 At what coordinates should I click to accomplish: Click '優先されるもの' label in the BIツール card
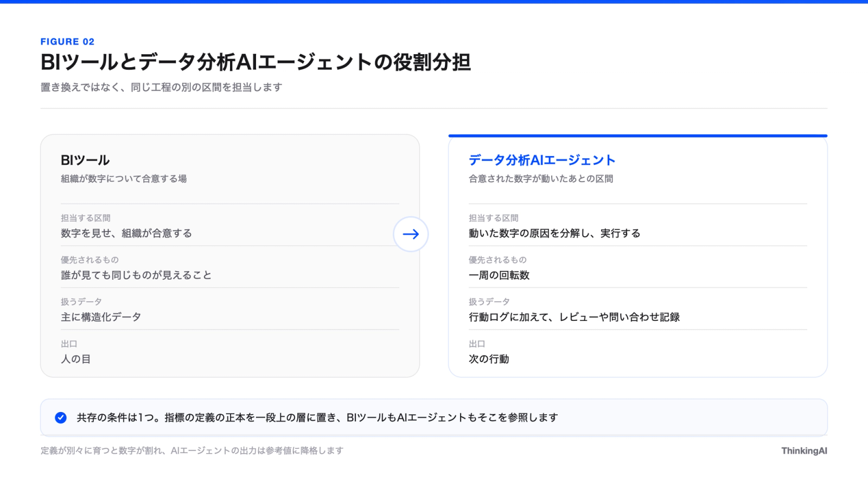click(90, 260)
